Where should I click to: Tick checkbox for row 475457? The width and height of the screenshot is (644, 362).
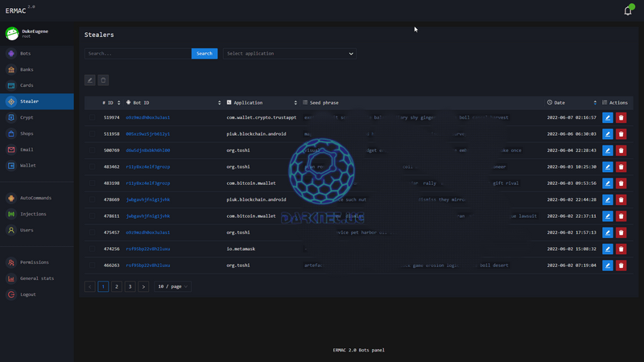tap(92, 232)
